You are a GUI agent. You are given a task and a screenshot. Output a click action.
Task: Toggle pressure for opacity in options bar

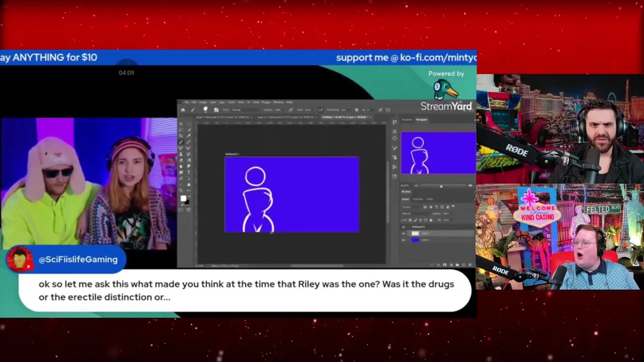pos(290,110)
